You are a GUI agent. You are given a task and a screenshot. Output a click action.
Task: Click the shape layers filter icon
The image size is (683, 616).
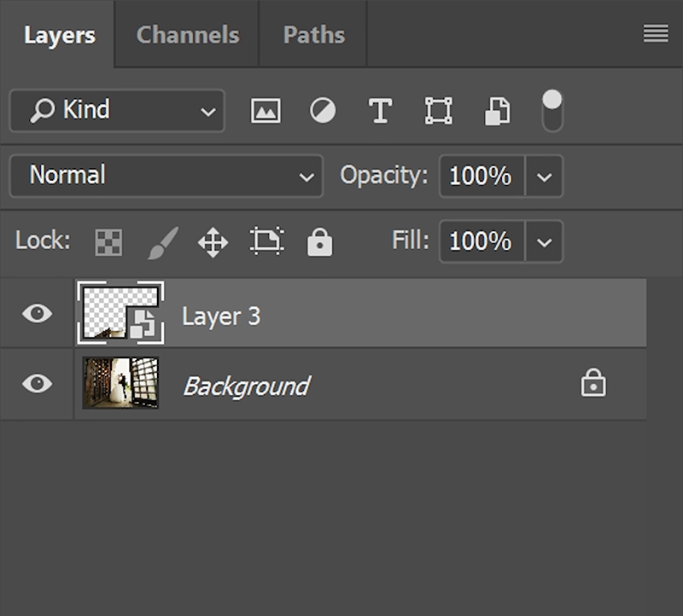point(437,110)
